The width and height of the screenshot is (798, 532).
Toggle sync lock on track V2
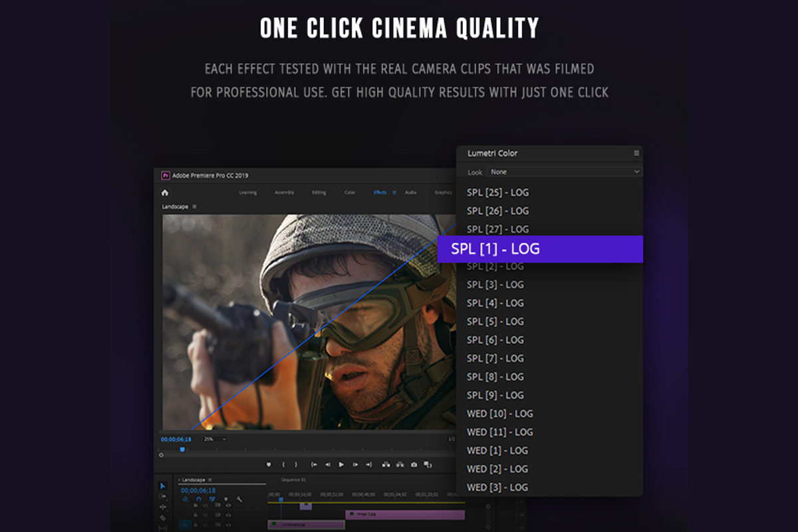[x=217, y=515]
